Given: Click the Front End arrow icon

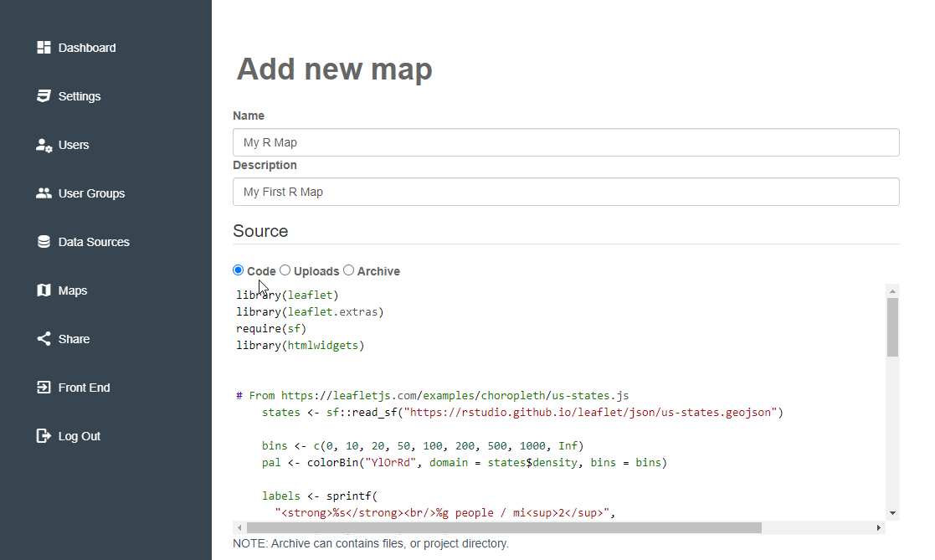Looking at the screenshot, I should [x=44, y=388].
